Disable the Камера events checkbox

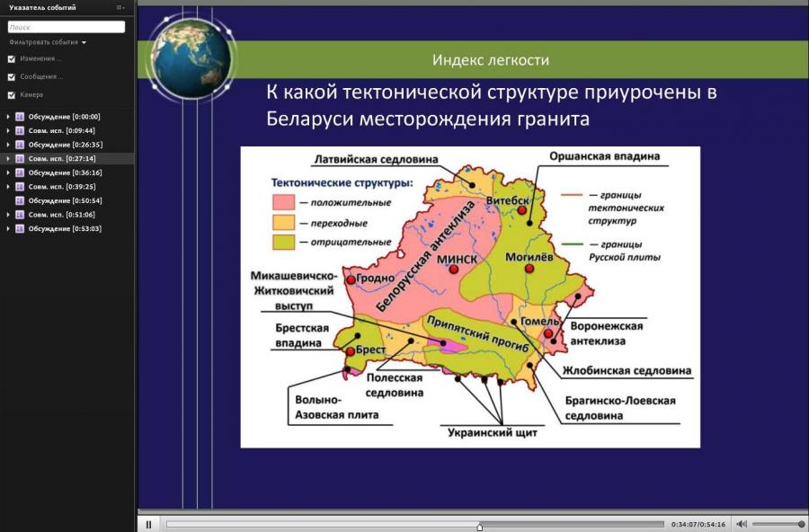[x=12, y=95]
